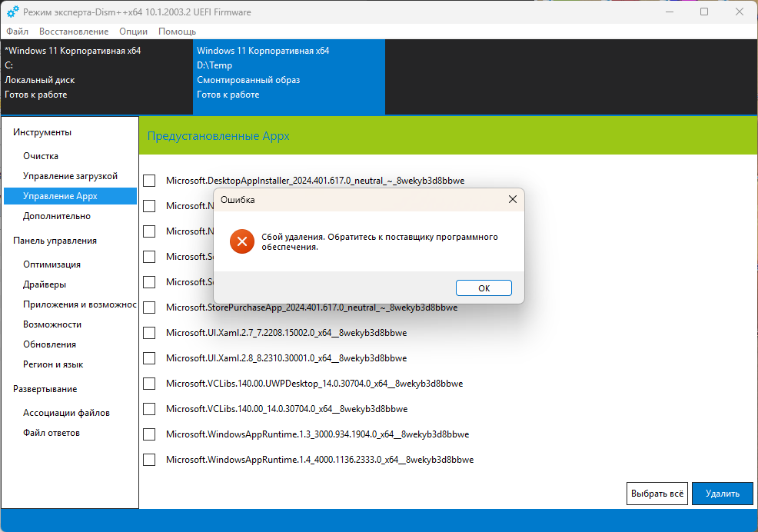758x532 pixels.
Task: Check the StorePurchaseApp package checkbox
Action: [149, 308]
